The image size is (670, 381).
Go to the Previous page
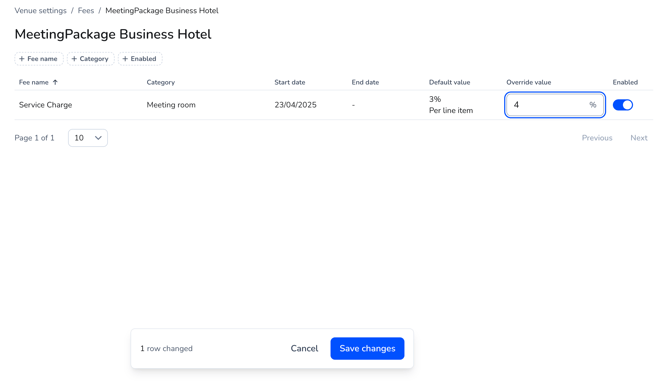pos(597,138)
